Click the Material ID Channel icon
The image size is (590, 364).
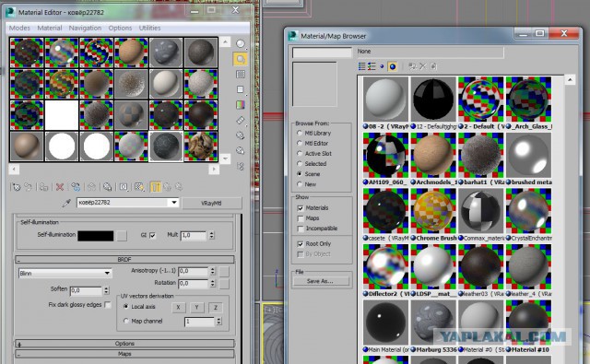point(124,187)
